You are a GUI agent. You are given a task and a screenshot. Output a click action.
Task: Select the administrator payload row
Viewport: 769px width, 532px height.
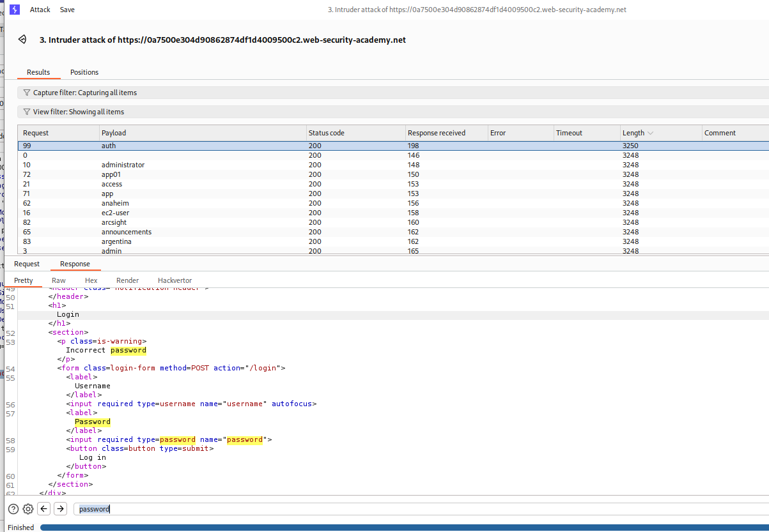click(123, 165)
